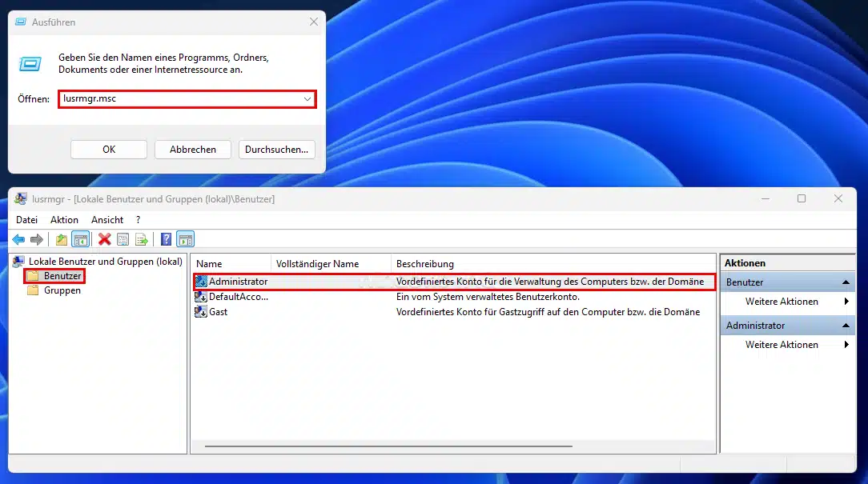Viewport: 868px width, 484px height.
Task: Select the Gruppen folder in the tree
Action: click(x=62, y=290)
